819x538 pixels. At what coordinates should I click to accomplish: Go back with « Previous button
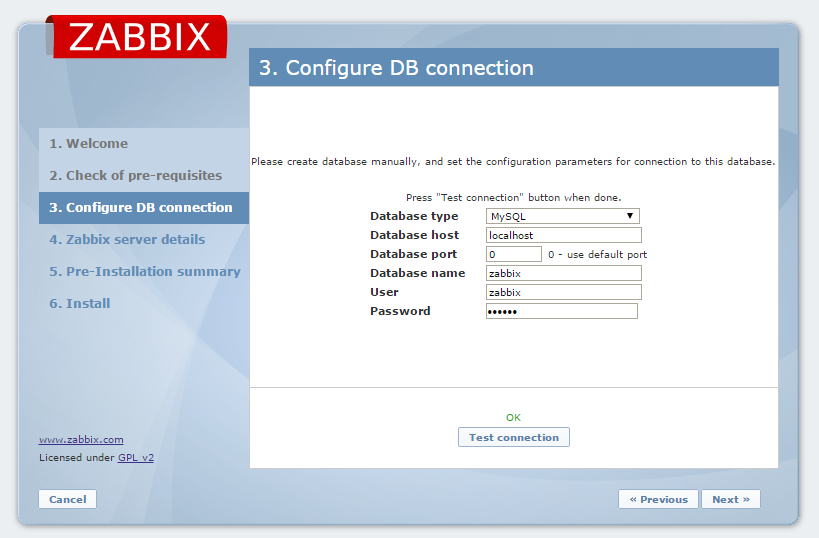pyautogui.click(x=658, y=499)
